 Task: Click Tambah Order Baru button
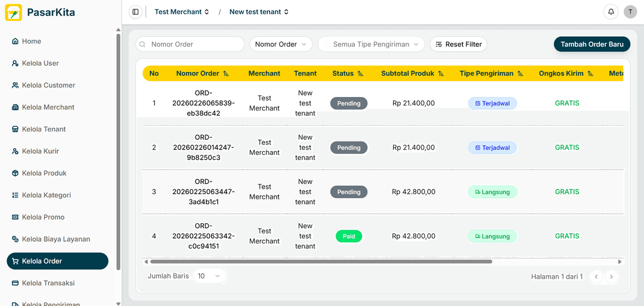click(592, 44)
